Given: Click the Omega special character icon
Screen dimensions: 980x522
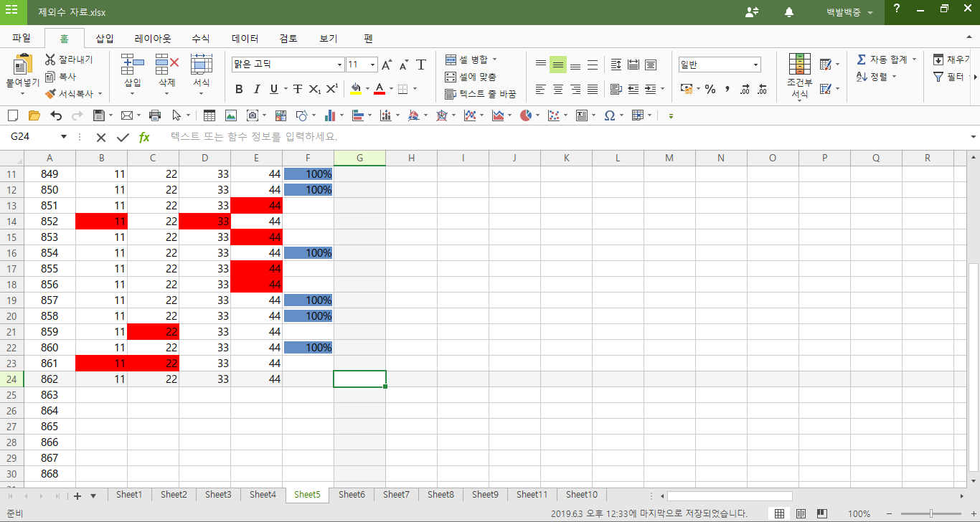Looking at the screenshot, I should pyautogui.click(x=609, y=115).
